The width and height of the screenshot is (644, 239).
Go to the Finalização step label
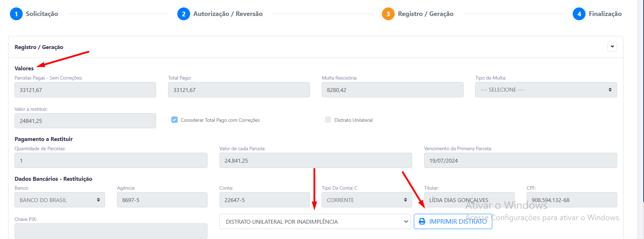(x=605, y=14)
